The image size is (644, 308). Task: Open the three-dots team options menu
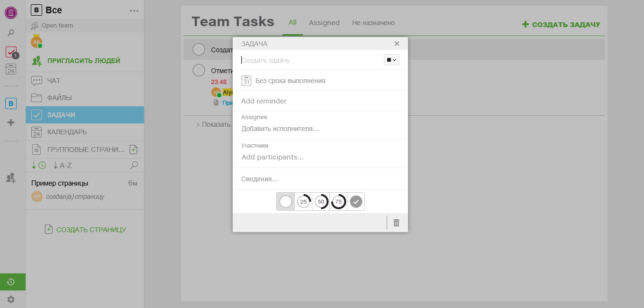tap(134, 10)
